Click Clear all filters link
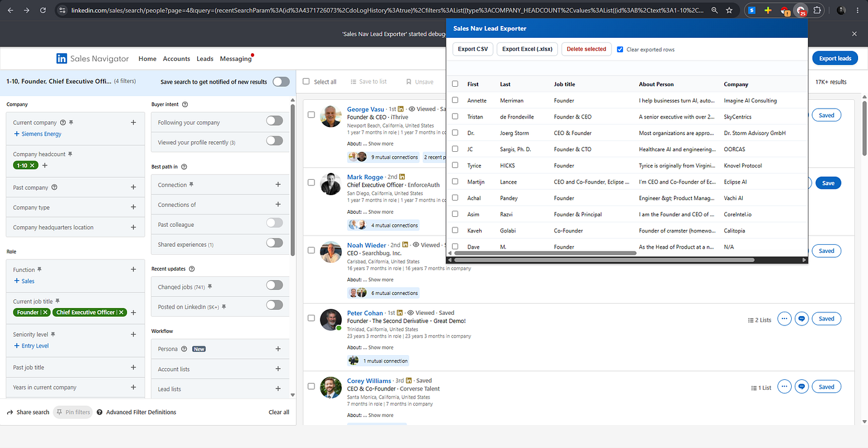 [x=279, y=412]
